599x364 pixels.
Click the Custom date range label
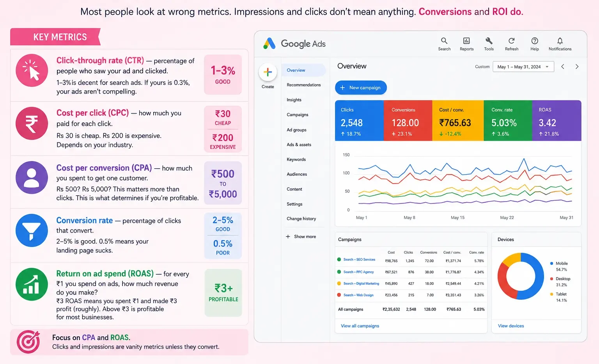[482, 67]
